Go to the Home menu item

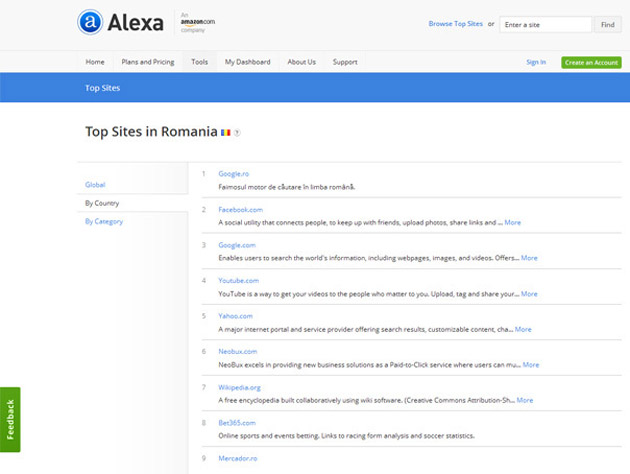[x=95, y=62]
